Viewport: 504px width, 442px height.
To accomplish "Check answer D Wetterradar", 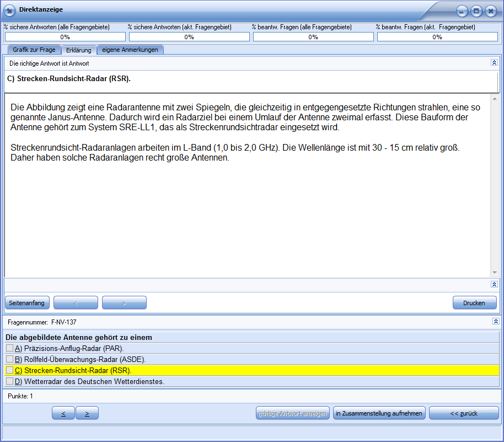I will point(9,381).
